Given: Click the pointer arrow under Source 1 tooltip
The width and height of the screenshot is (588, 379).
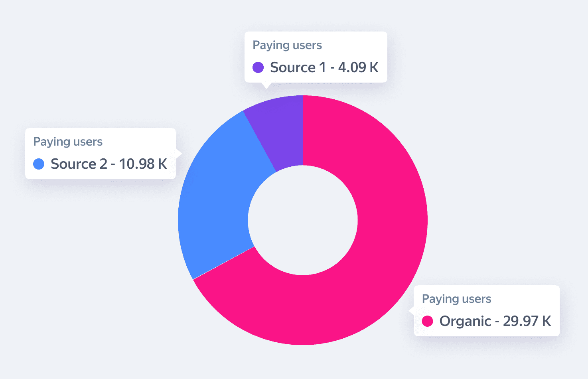Looking at the screenshot, I should click(x=266, y=85).
